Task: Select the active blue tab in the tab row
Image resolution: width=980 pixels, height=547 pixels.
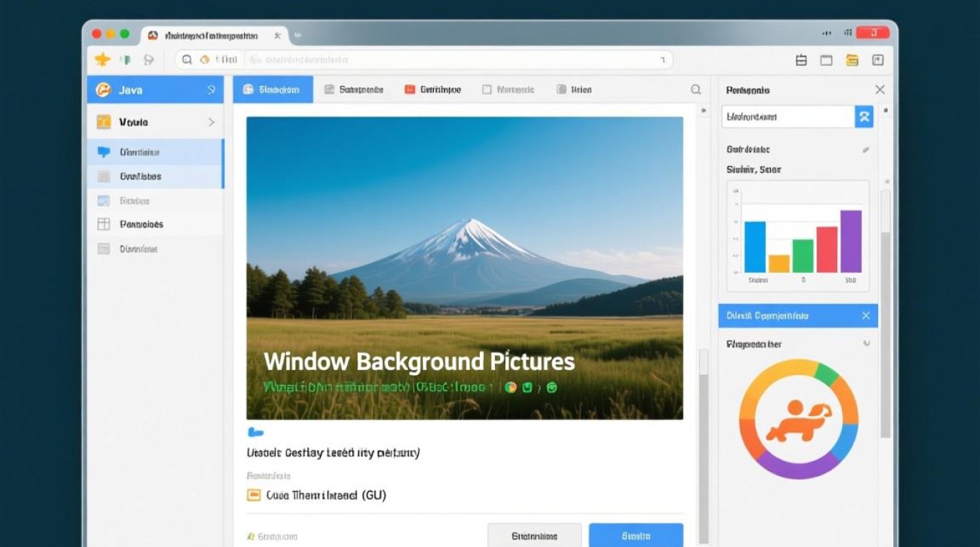Action: 273,90
